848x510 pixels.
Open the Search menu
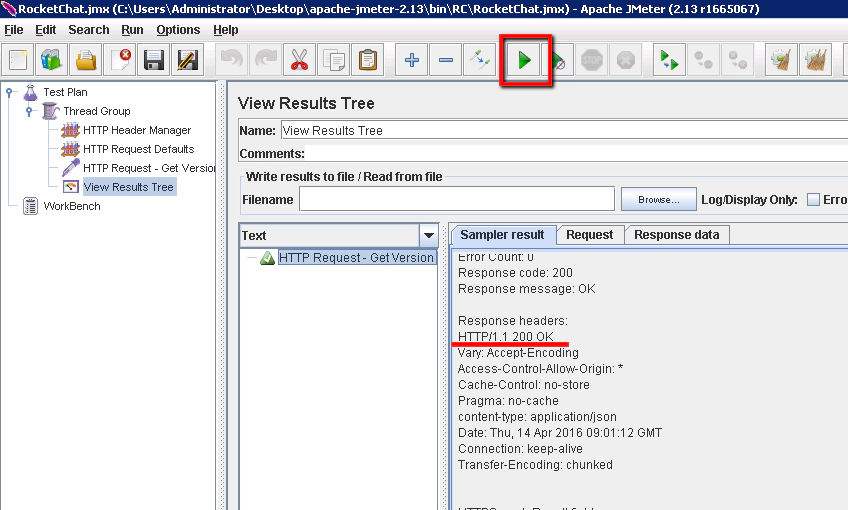click(89, 30)
